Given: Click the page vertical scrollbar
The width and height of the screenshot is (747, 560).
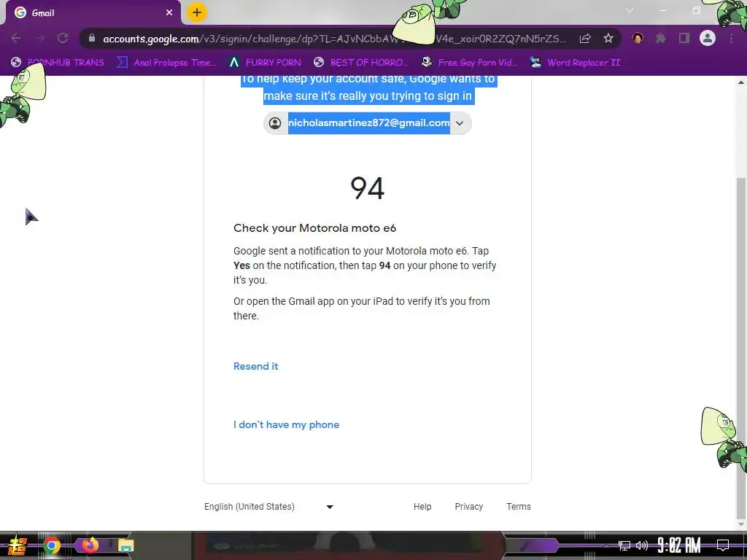Looking at the screenshot, I should [x=741, y=348].
